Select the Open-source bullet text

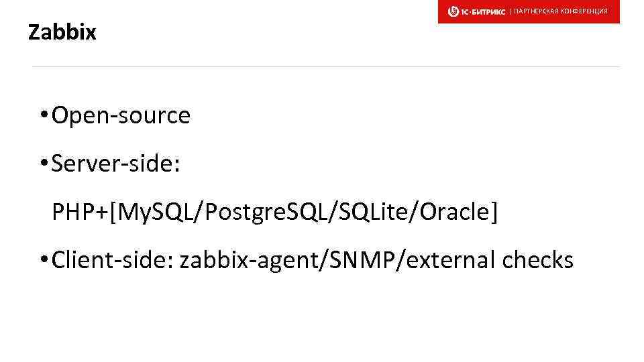click(x=121, y=116)
